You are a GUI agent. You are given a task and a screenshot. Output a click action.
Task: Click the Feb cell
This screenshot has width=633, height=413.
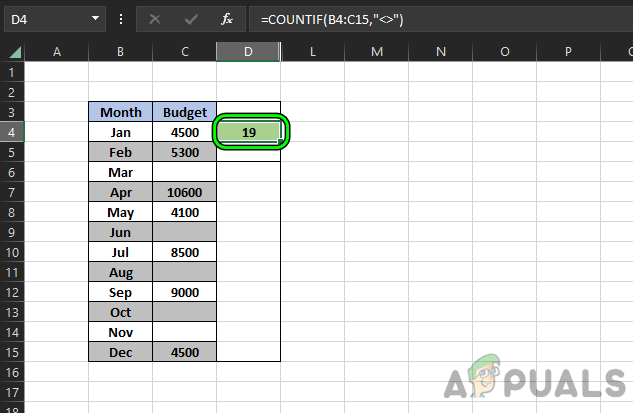coord(121,152)
